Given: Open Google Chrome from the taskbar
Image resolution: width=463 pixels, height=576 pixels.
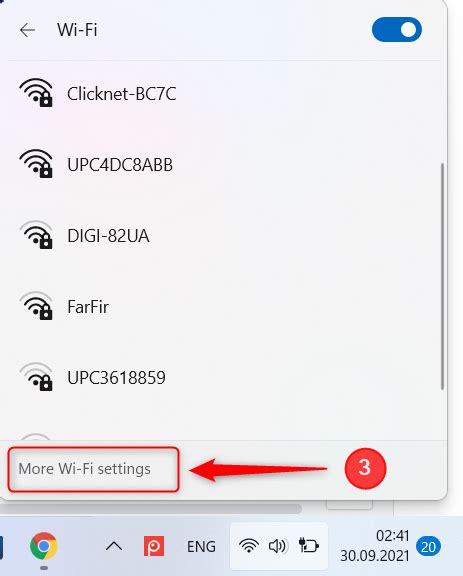Looking at the screenshot, I should point(44,546).
